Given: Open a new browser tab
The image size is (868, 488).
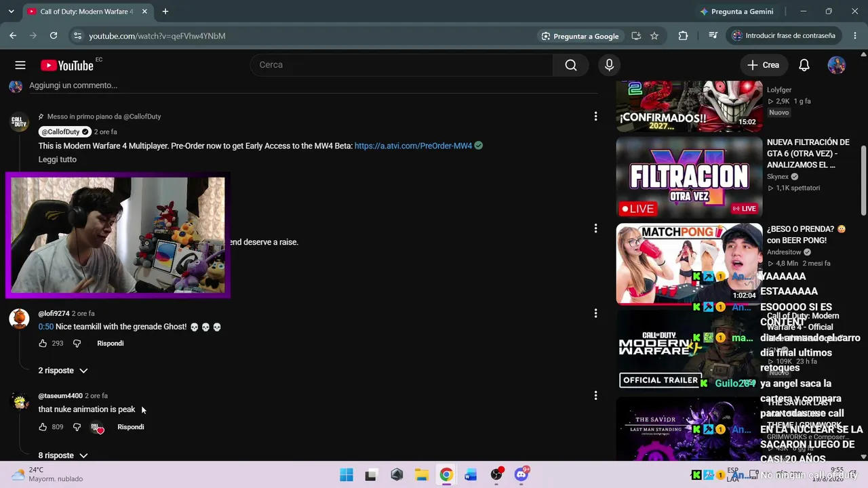Looking at the screenshot, I should coord(165,12).
